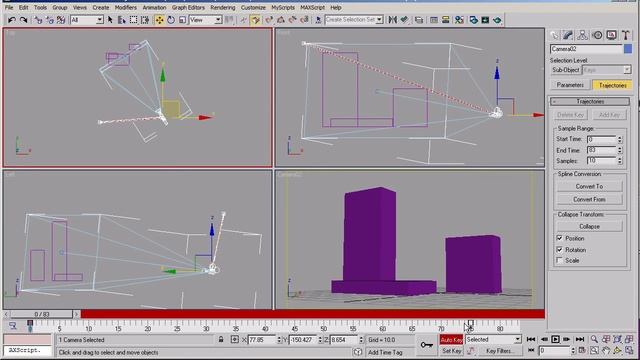
Task: Click the Quick Render teapot icon
Action: click(x=497, y=20)
